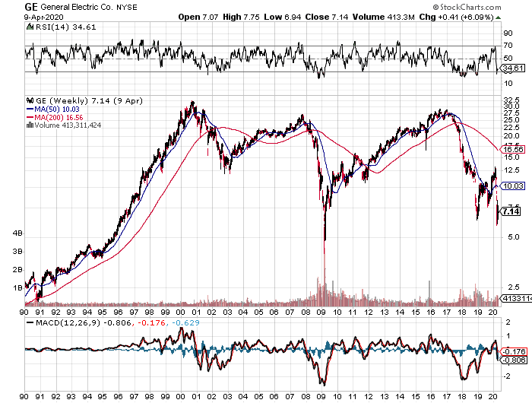Screen dimensions: 532x403
Task: Click the 32.5 price axis label
Action: tap(512, 100)
